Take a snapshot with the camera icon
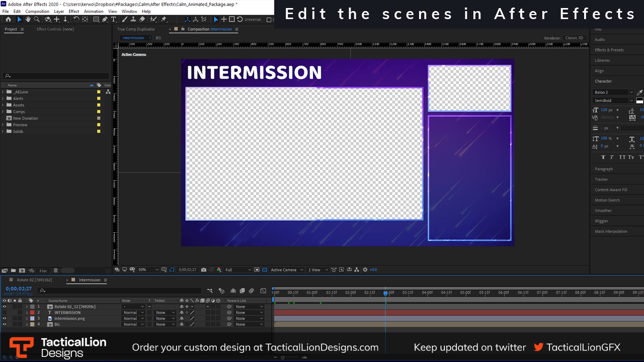Screen dimensions: 644x362 click(204, 269)
